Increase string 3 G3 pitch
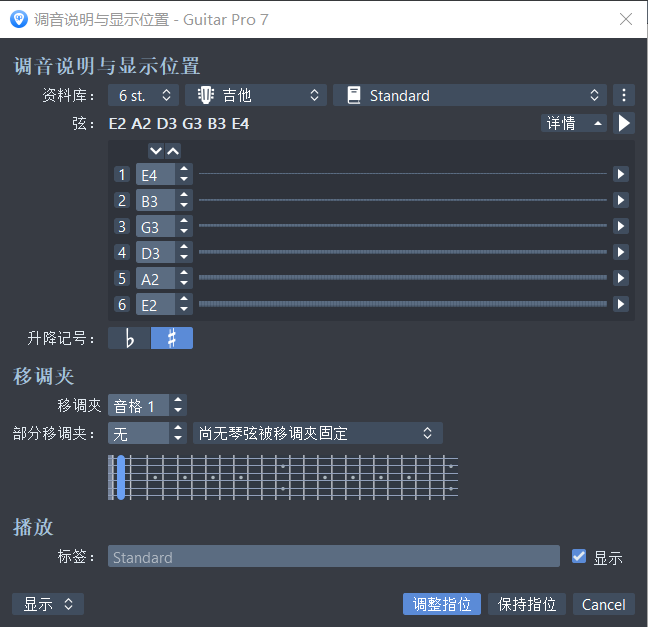Viewport: 648px width, 627px height. 184,221
